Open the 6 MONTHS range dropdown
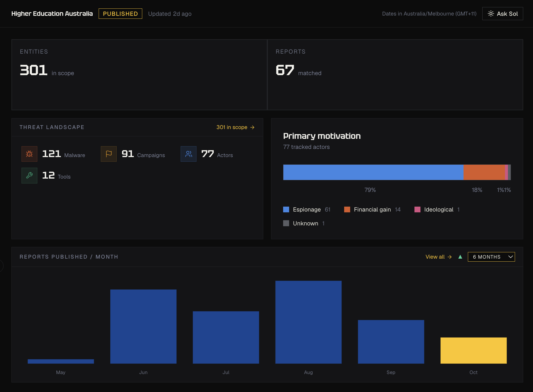 point(491,257)
